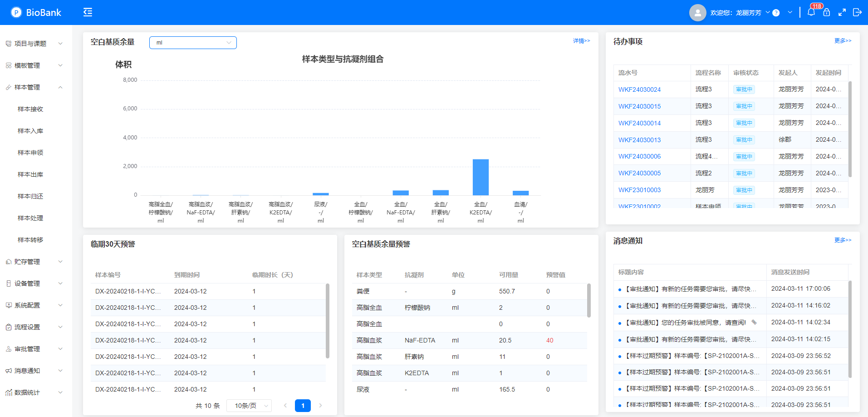Open 样本申领 menu item
868x417 pixels.
(30, 153)
